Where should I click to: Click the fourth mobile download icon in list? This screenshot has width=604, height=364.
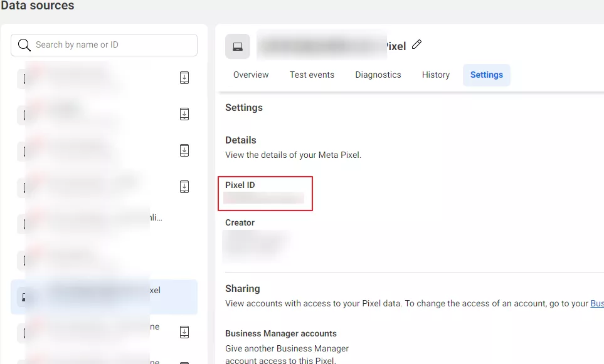184,187
